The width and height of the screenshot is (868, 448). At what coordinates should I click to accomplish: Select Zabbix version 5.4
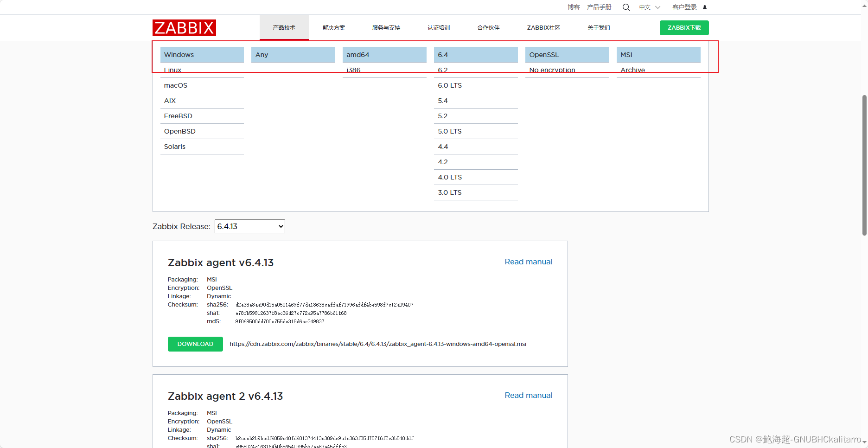click(x=476, y=101)
